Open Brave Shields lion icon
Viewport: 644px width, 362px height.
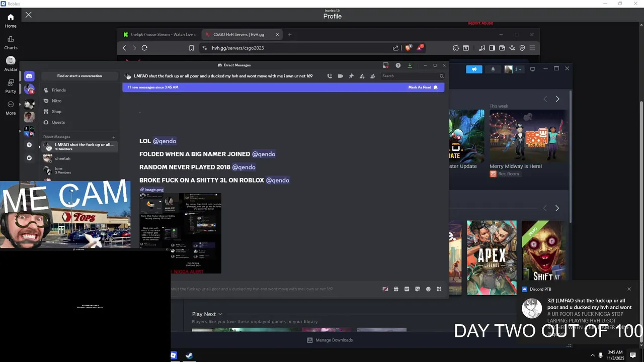408,48
